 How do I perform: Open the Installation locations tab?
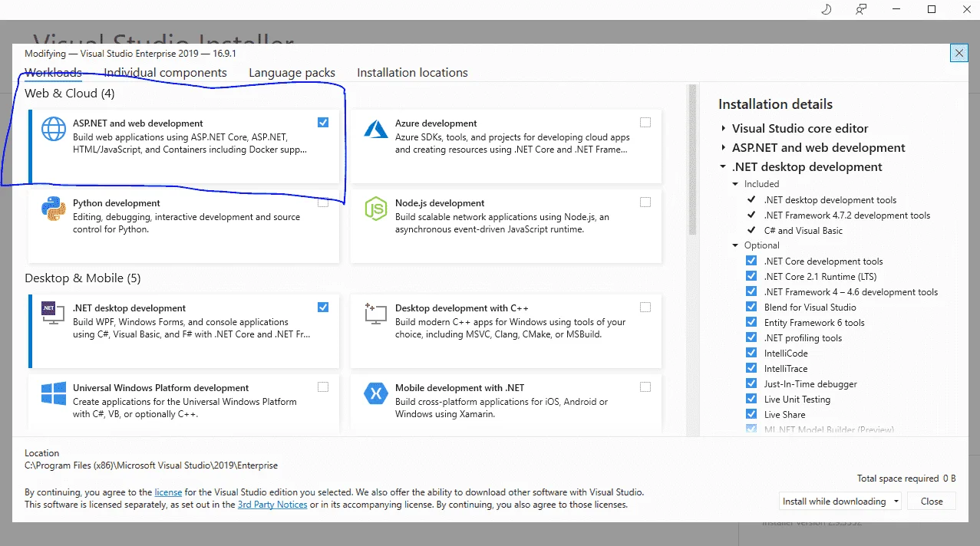point(412,72)
